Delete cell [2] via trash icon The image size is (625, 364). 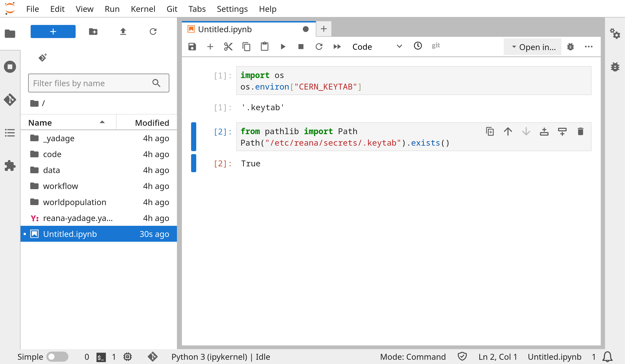[580, 132]
